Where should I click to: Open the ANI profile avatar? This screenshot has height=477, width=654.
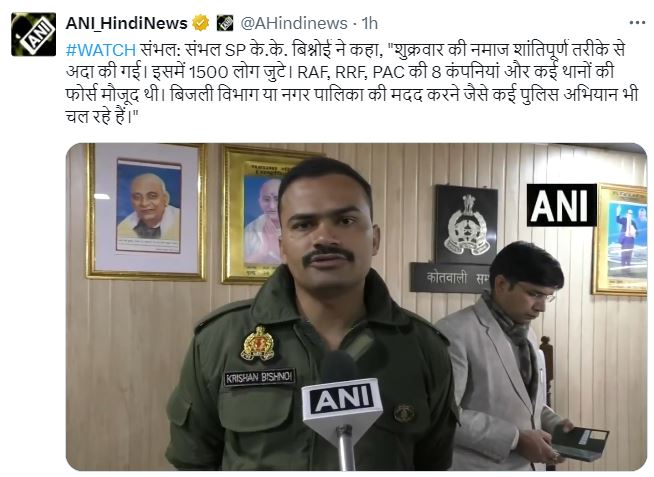click(x=33, y=34)
